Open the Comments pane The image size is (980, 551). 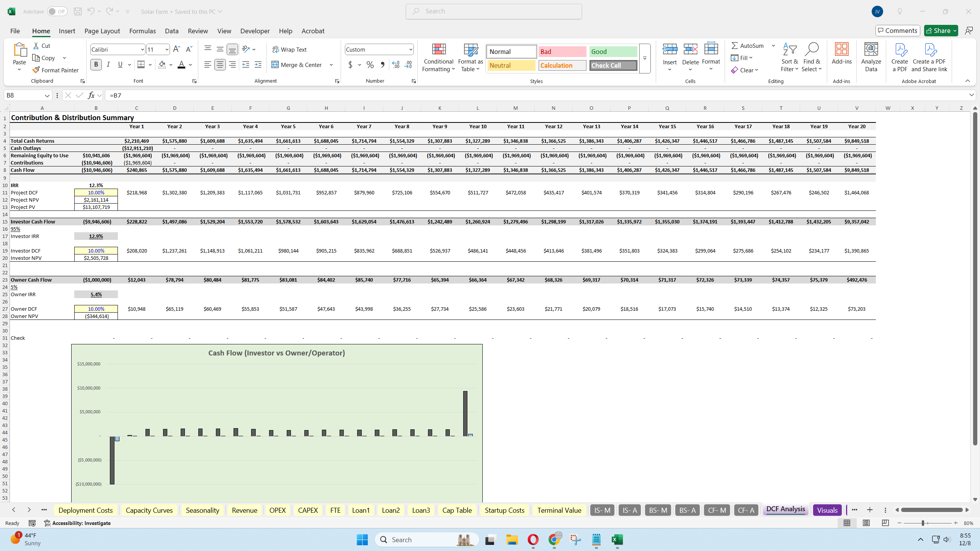pos(897,31)
